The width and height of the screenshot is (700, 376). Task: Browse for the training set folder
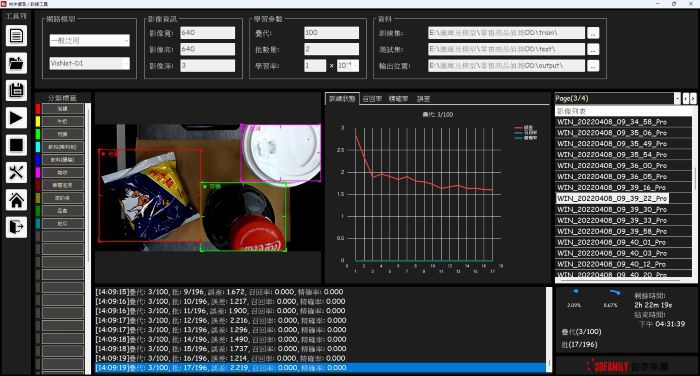click(593, 33)
